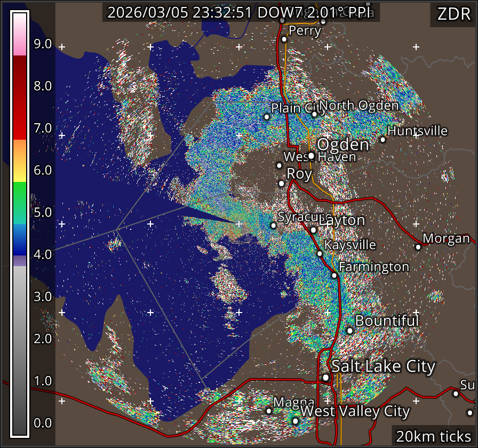The height and width of the screenshot is (448, 478).
Task: Click the Magna city marker dot
Action: coord(269,410)
